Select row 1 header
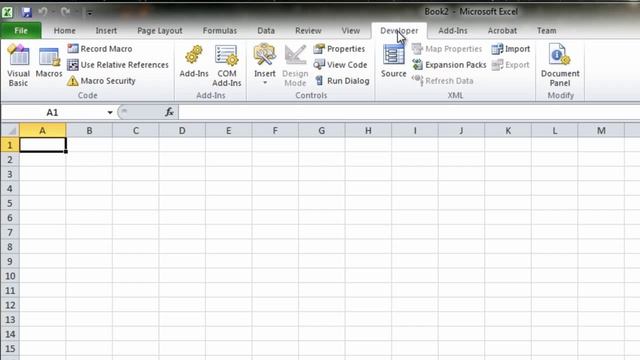The height and width of the screenshot is (360, 640). click(10, 145)
